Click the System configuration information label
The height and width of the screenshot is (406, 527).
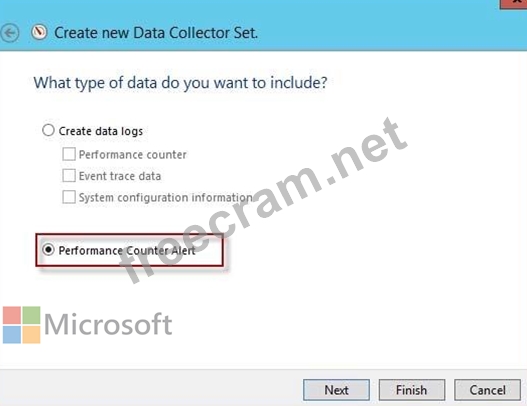165,197
